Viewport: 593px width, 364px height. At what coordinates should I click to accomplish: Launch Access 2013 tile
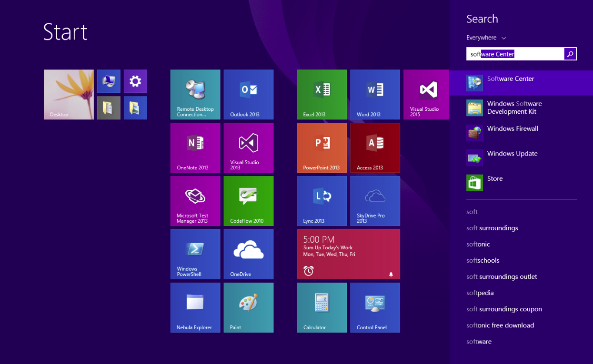(x=375, y=148)
